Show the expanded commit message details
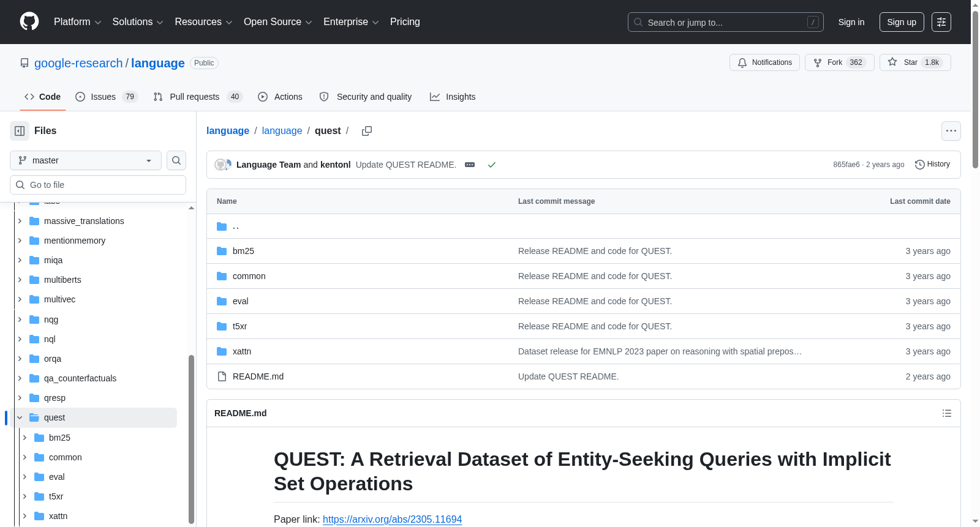Viewport: 980px width, 527px height. (470, 165)
